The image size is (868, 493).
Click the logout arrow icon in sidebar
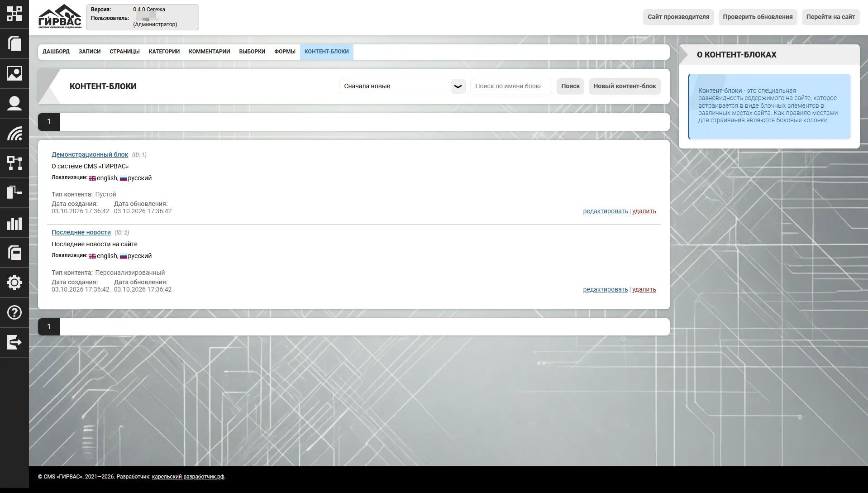[x=14, y=342]
